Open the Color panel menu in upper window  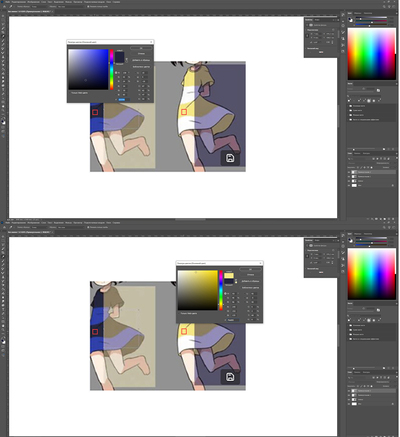click(397, 13)
